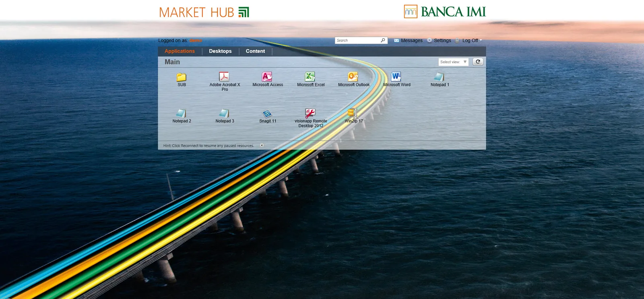Switch to the Content tab
Viewport: 644px width, 299px height.
255,51
